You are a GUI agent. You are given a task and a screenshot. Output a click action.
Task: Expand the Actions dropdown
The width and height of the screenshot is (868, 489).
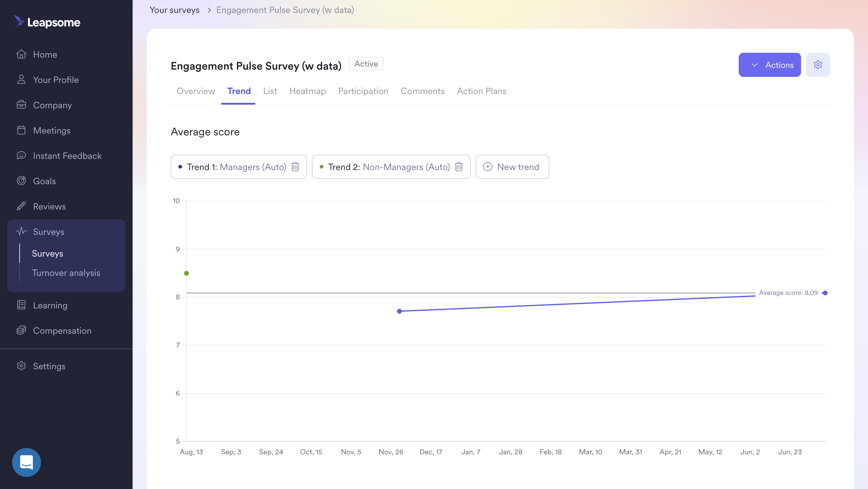(x=770, y=65)
